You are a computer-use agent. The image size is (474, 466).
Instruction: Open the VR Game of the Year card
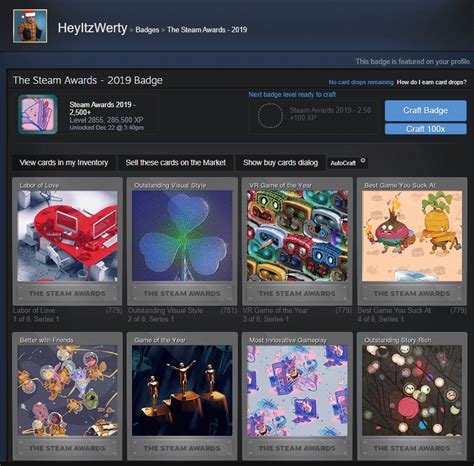pos(297,241)
